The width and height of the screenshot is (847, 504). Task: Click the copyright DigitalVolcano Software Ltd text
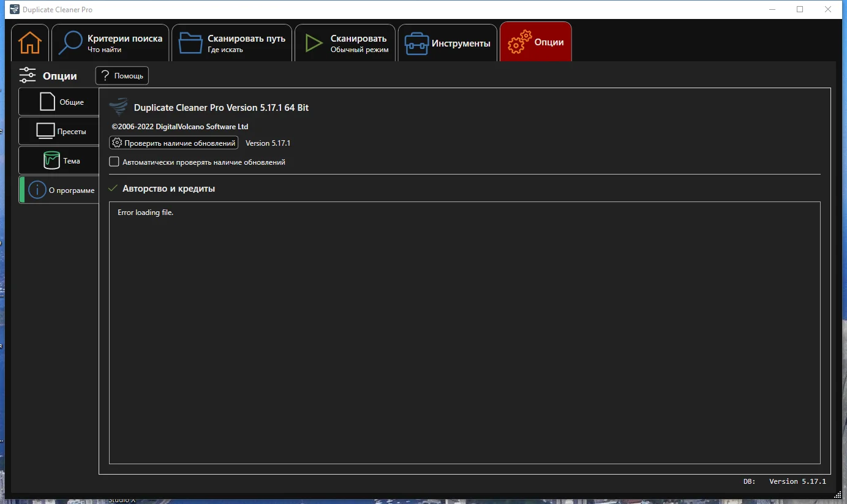pos(180,126)
